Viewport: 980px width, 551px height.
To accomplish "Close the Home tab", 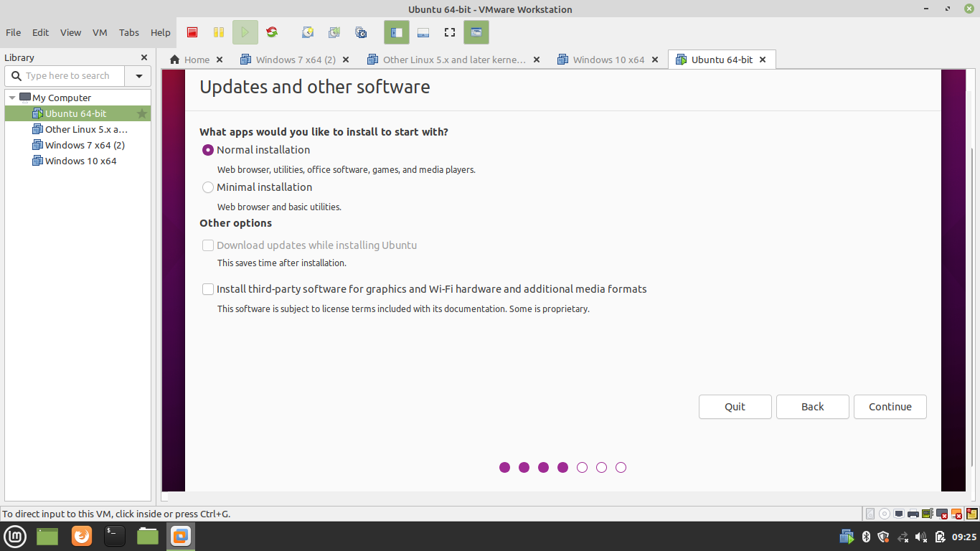I will (220, 60).
